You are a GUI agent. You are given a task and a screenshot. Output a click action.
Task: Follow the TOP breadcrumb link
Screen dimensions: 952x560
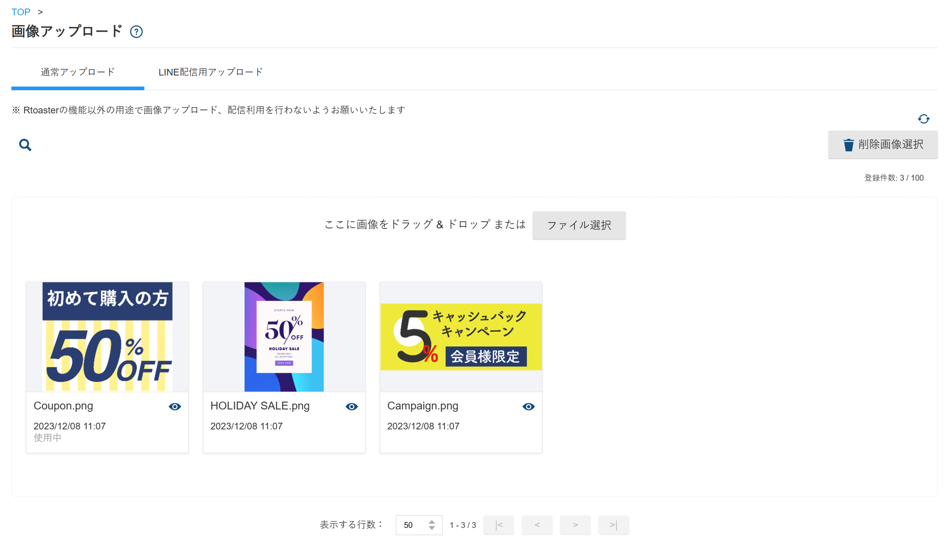click(x=21, y=12)
